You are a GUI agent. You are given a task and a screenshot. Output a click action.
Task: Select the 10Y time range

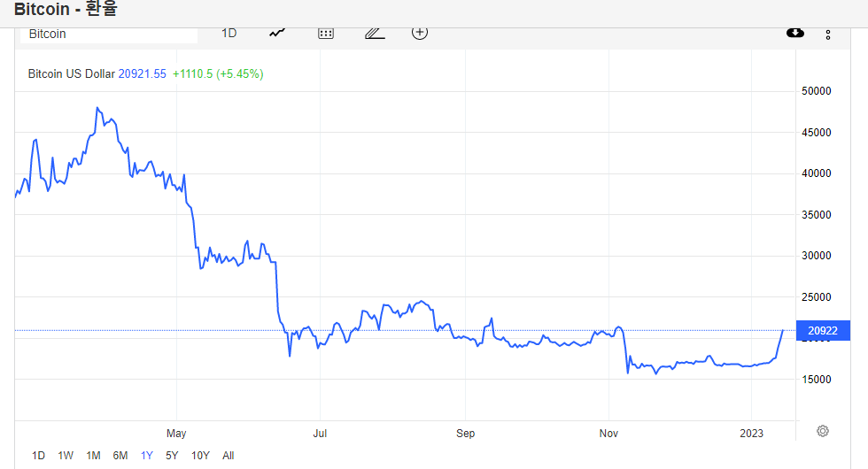[200, 455]
